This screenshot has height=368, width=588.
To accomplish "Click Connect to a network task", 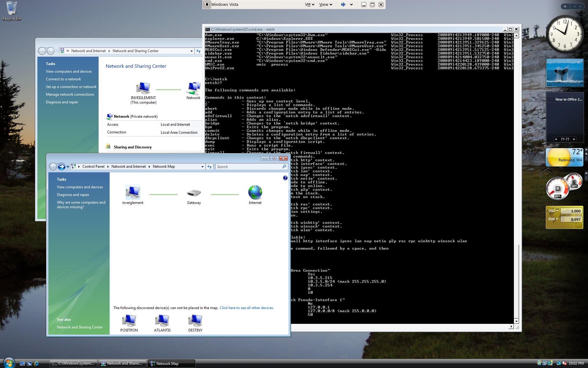I will tap(63, 79).
